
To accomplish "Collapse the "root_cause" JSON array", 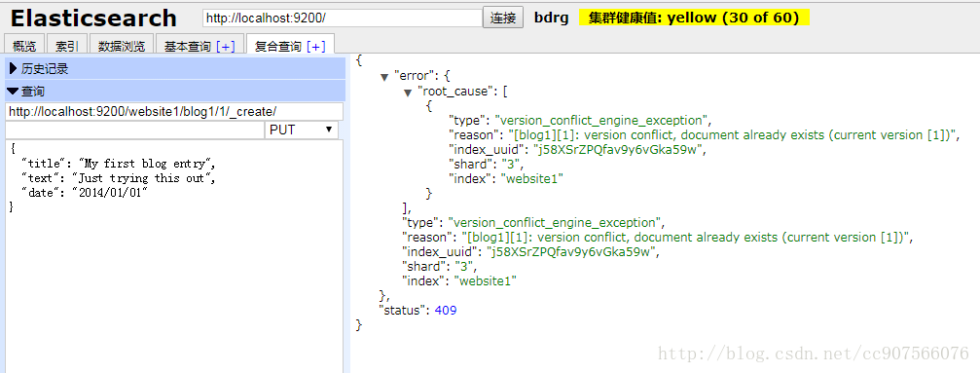I will tap(408, 92).
